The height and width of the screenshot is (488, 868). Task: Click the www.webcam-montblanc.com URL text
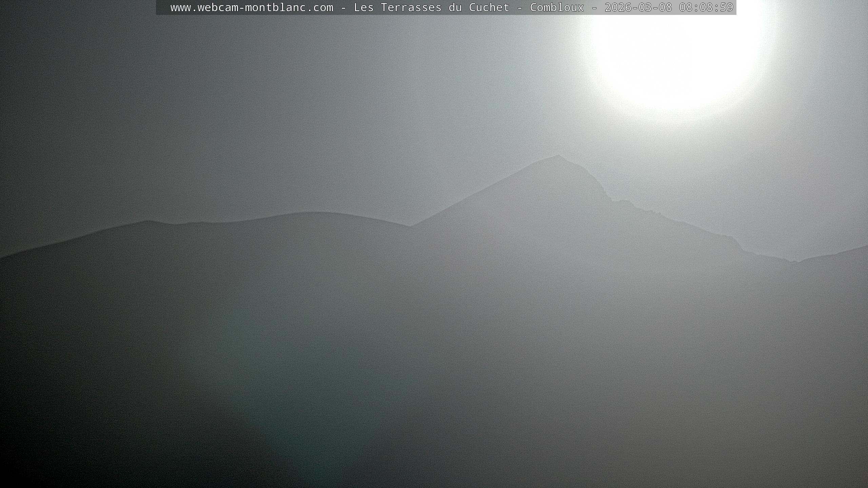252,7
